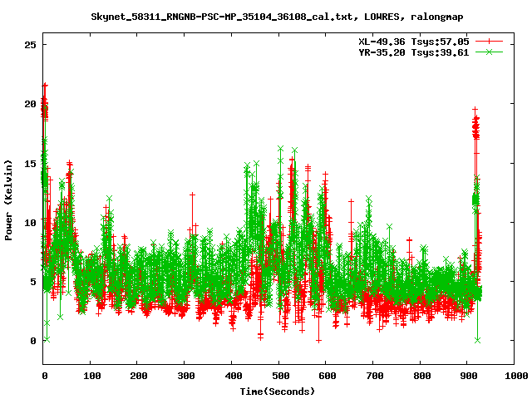Click the x-axis tick label '600'
Image resolution: width=532 pixels, height=399 pixels.
tap(327, 376)
